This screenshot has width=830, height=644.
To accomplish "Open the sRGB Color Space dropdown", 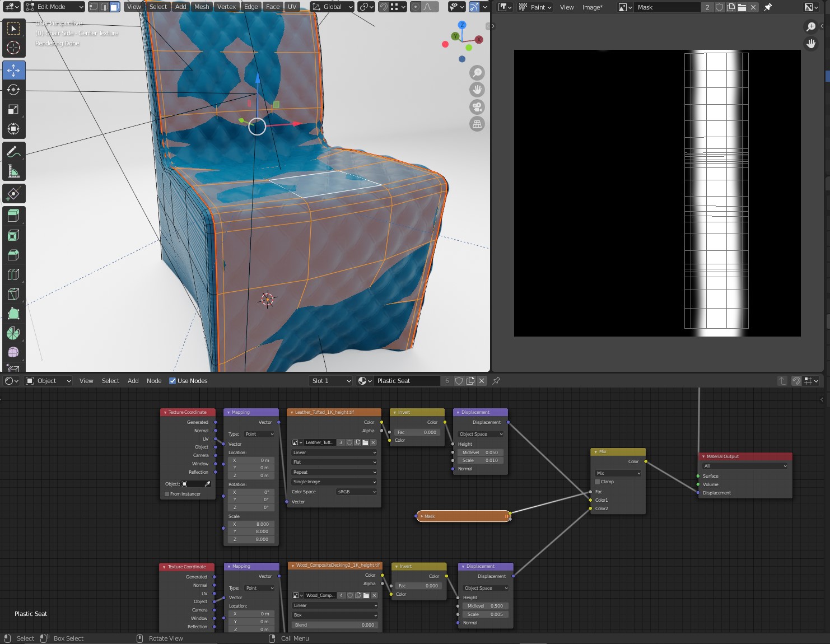I will point(356,491).
